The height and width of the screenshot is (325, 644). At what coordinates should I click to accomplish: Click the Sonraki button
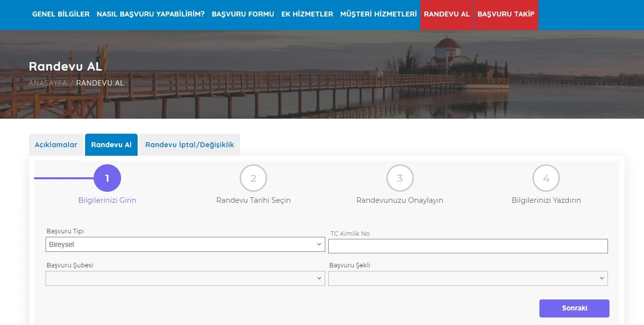pos(574,308)
